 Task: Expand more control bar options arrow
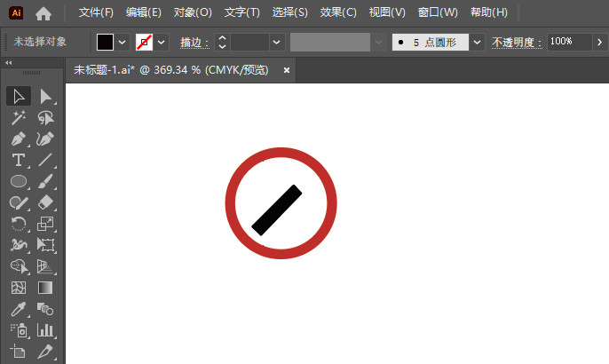pos(599,42)
